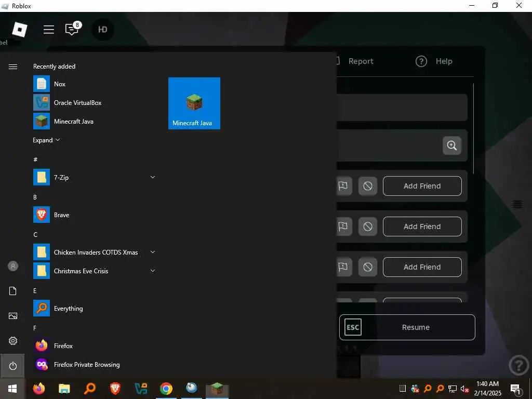
Task: Click the Roblox player list scrollbar
Action: tap(473, 129)
